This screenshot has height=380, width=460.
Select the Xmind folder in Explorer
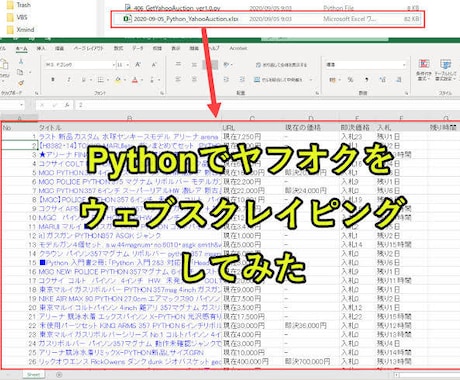click(x=20, y=30)
